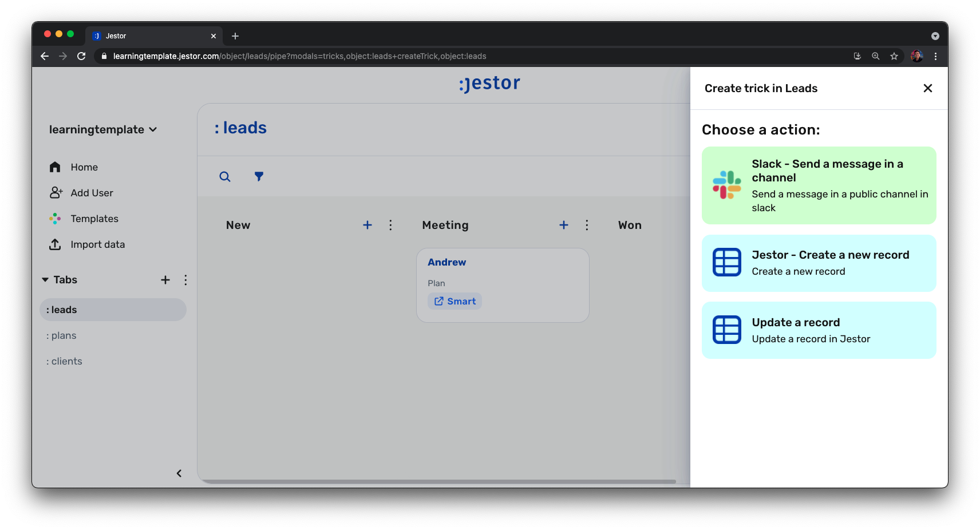Click the New column title
980x530 pixels.
click(238, 225)
